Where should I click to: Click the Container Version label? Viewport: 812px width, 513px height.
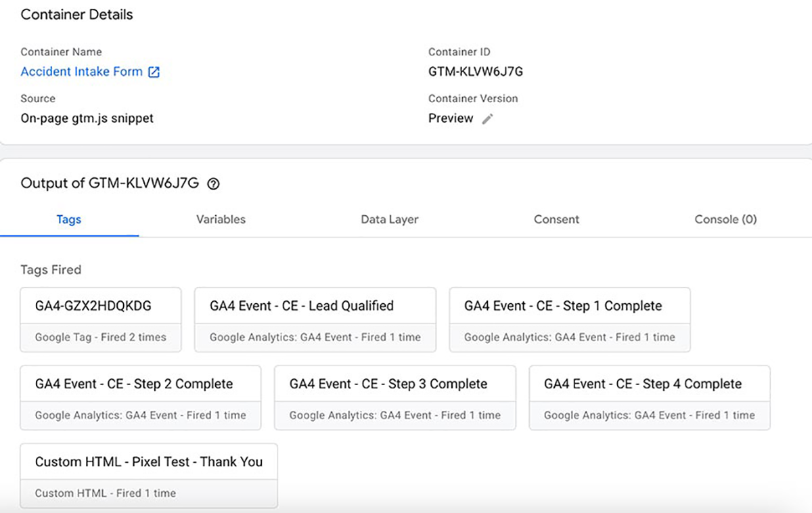click(473, 99)
